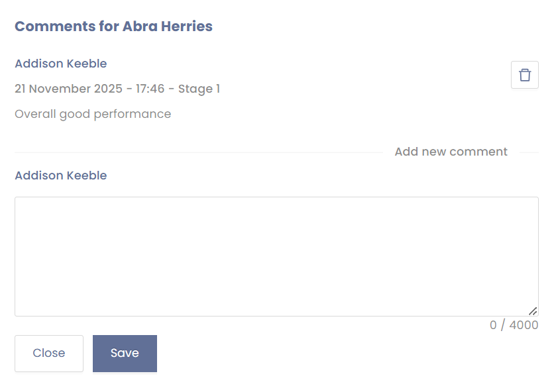Delete Addison Keeble's comment with trash icon
The width and height of the screenshot is (552, 392).
click(524, 75)
